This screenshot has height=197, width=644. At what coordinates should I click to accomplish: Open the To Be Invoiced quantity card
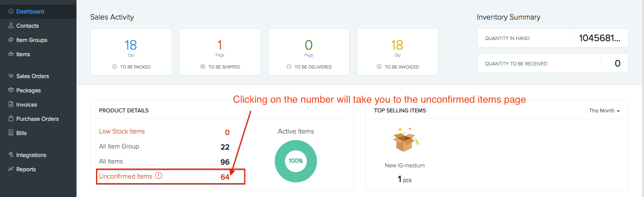tap(397, 52)
